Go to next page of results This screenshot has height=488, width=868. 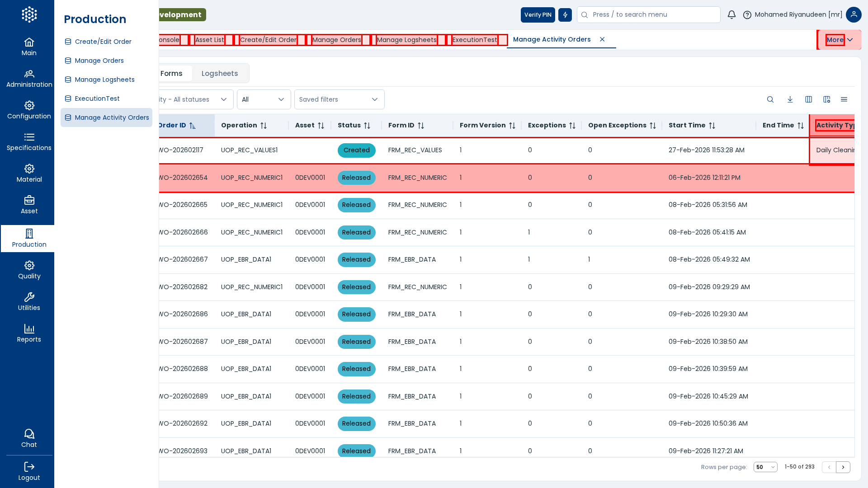point(843,467)
